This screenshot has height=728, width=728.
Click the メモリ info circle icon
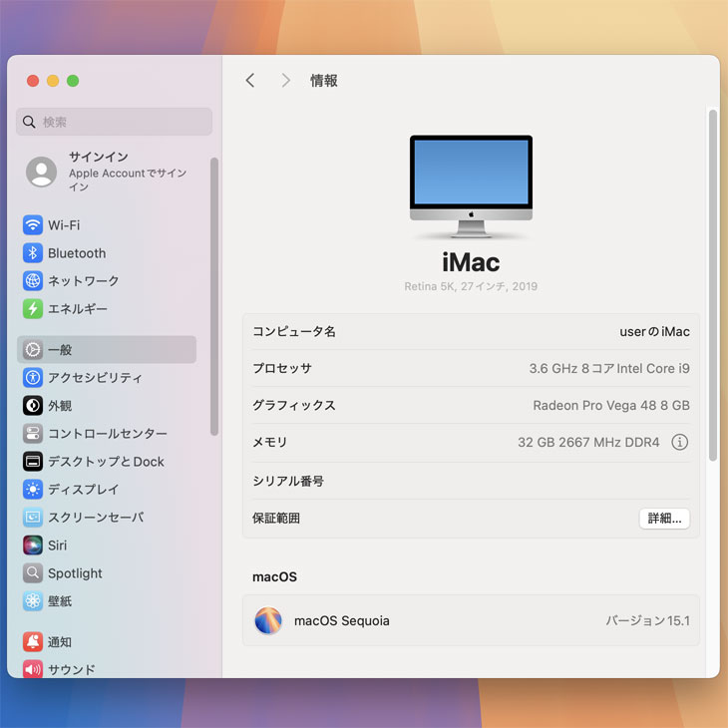coord(679,442)
